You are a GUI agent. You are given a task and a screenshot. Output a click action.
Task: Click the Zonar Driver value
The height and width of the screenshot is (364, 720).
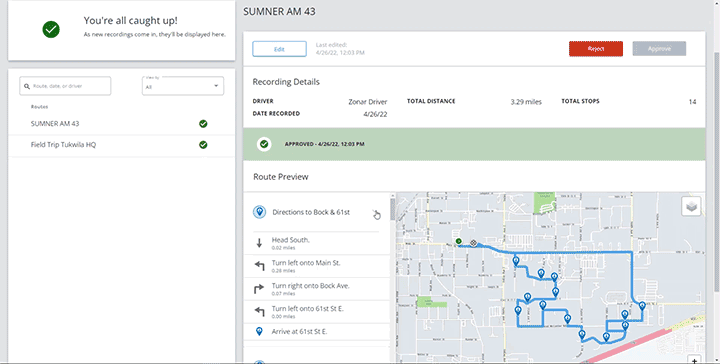tap(367, 102)
